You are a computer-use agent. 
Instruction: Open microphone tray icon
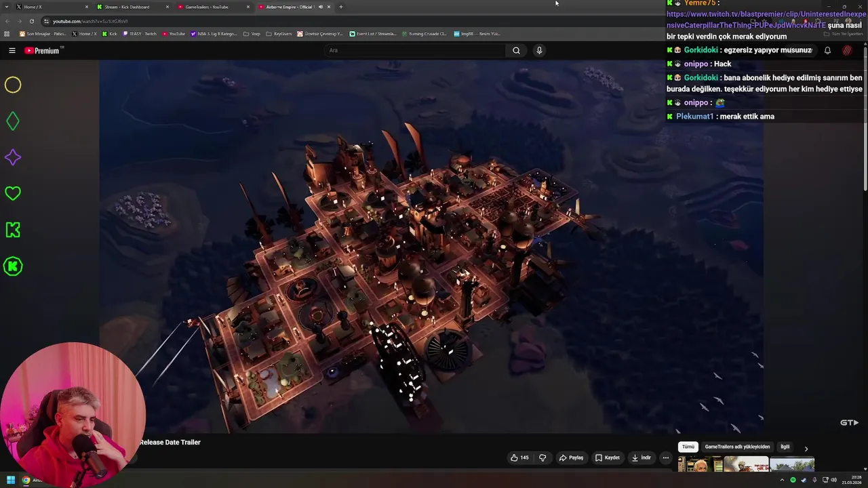coord(814,480)
